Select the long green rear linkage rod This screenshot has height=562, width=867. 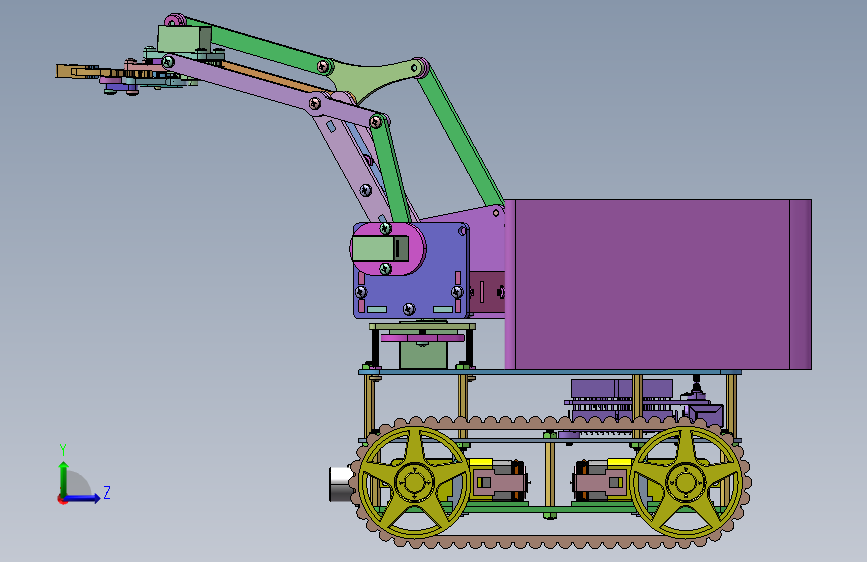(x=461, y=136)
